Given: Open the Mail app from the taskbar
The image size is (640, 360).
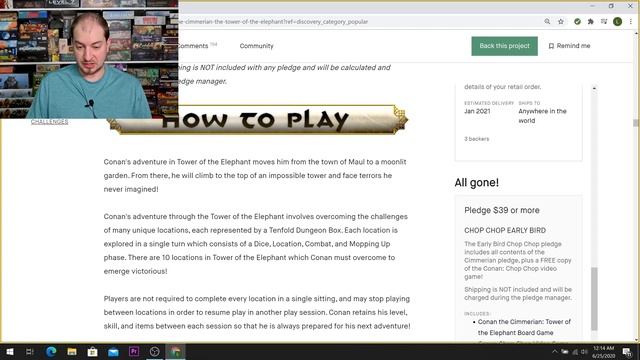Looking at the screenshot, I should click(113, 351).
